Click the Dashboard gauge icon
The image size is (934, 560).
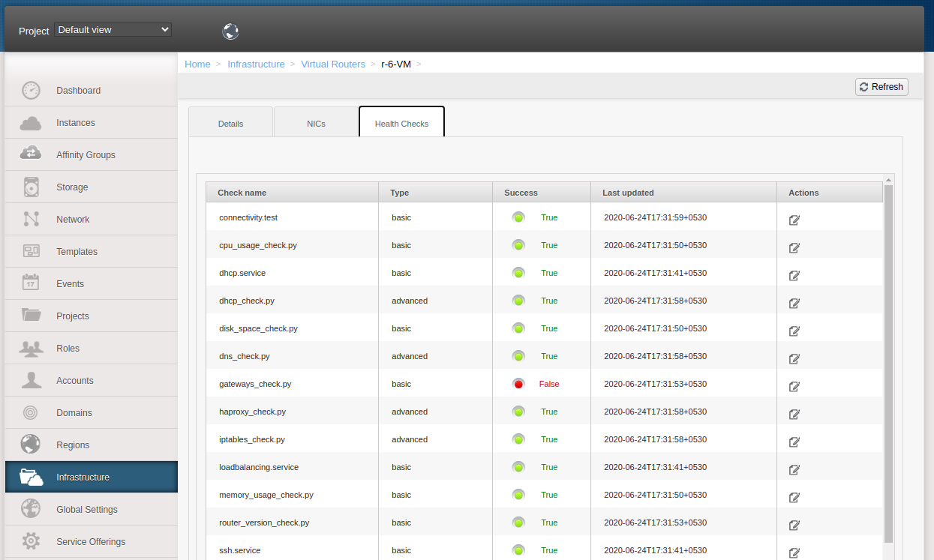click(31, 91)
